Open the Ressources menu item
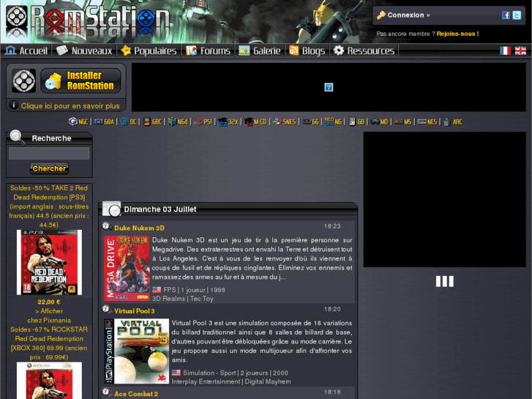532x399 pixels. coord(364,51)
